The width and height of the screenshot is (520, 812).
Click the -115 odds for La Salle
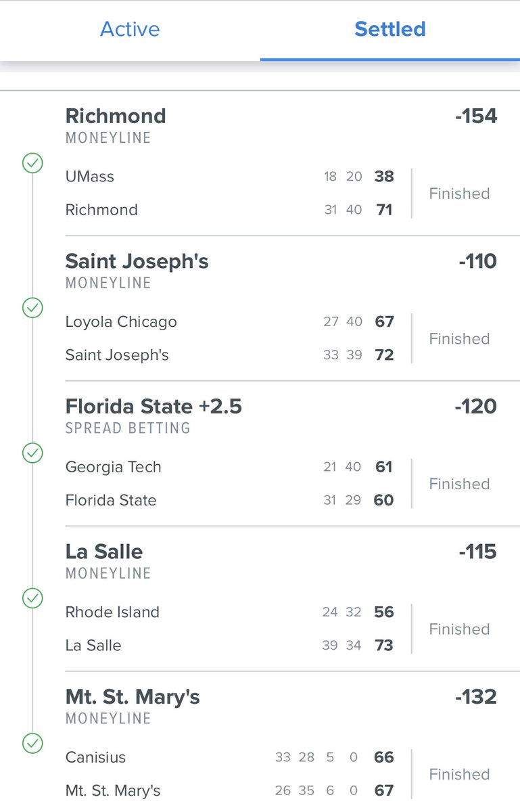click(x=477, y=551)
